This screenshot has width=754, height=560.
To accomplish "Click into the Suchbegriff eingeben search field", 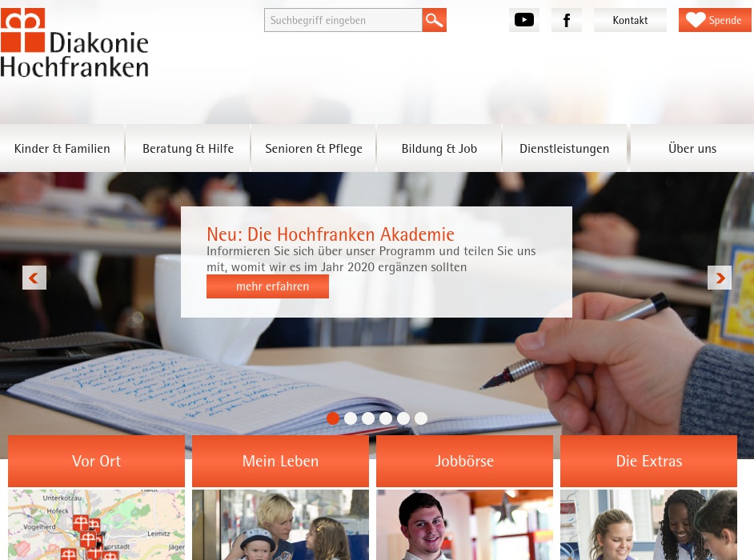I will click(343, 20).
